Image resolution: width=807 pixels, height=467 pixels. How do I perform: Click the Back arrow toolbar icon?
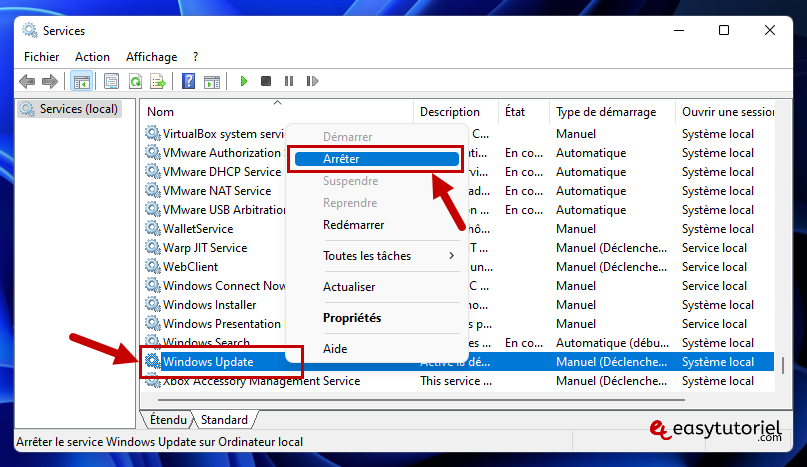(27, 81)
